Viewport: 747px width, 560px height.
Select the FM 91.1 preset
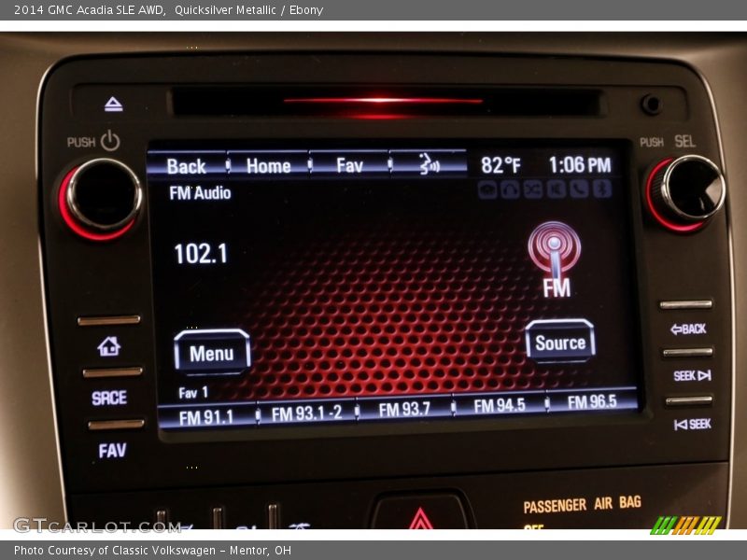(206, 416)
